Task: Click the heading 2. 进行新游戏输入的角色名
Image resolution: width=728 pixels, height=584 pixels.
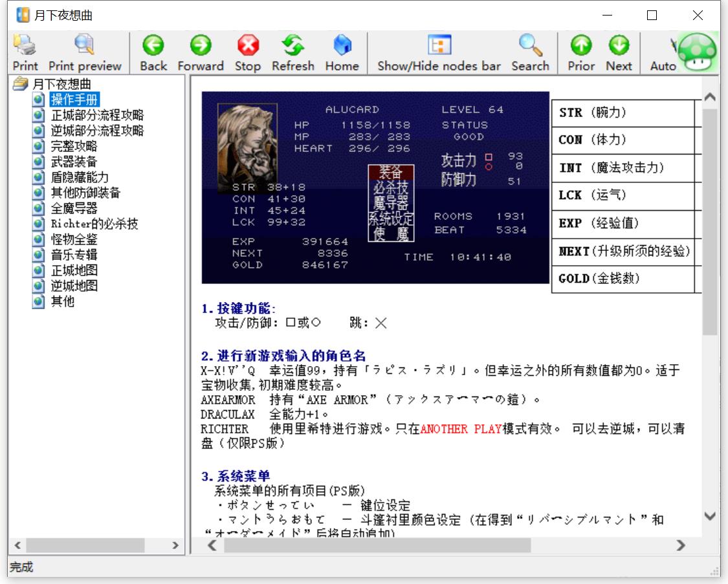Action: (x=283, y=356)
